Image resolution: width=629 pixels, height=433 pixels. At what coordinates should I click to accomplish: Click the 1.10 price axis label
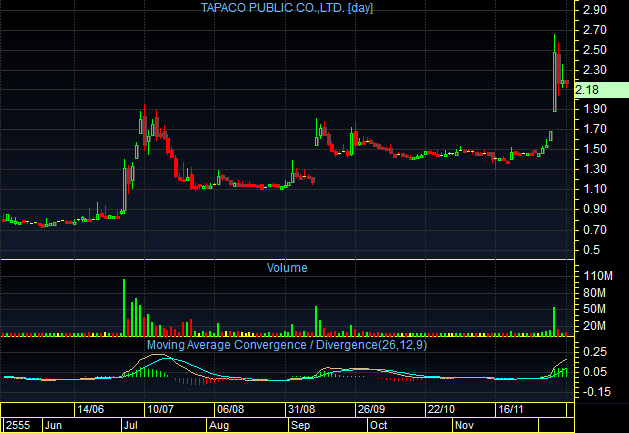point(594,189)
